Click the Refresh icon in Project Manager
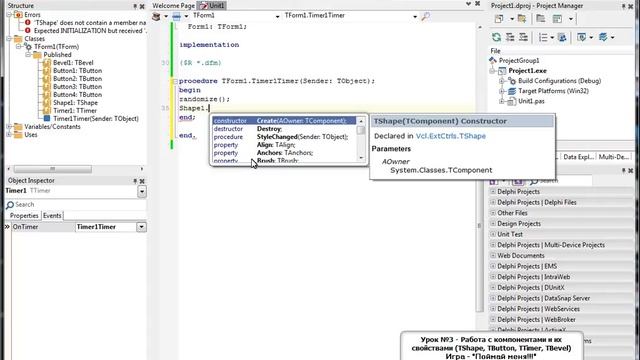This screenshot has height=360, width=640. pos(496,37)
